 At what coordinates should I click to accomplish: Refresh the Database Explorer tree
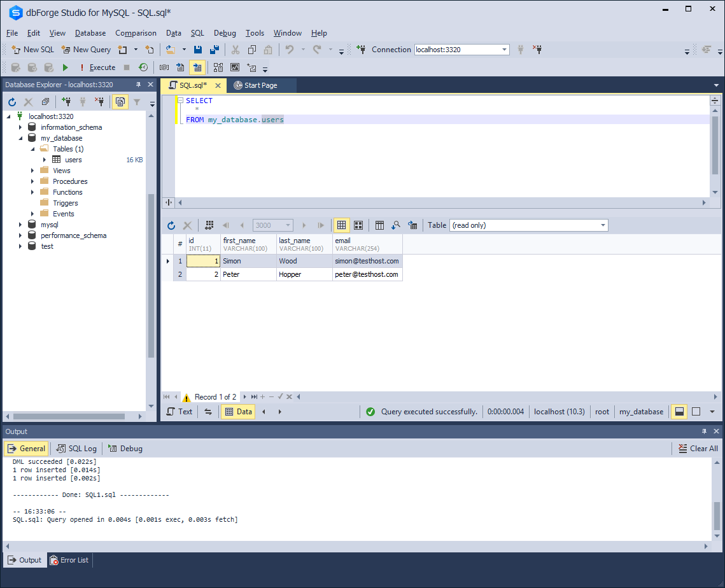(11, 101)
